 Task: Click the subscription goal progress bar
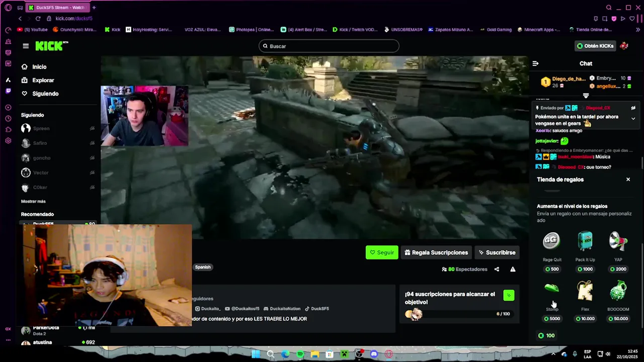(x=459, y=314)
